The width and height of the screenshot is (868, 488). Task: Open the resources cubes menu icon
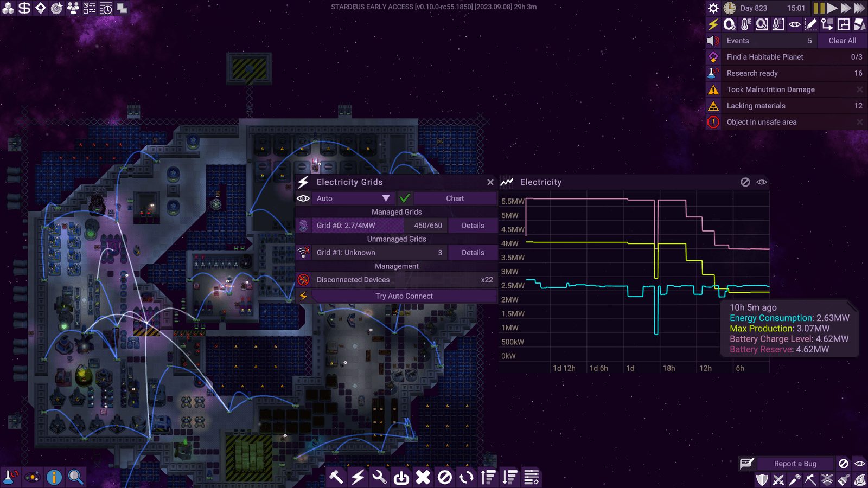[8, 8]
